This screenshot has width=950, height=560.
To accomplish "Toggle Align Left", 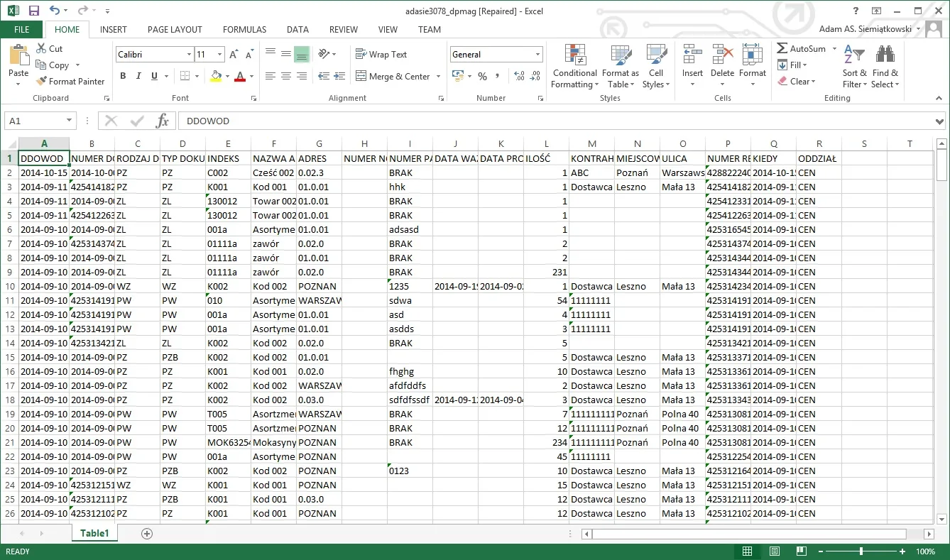I will tap(271, 76).
